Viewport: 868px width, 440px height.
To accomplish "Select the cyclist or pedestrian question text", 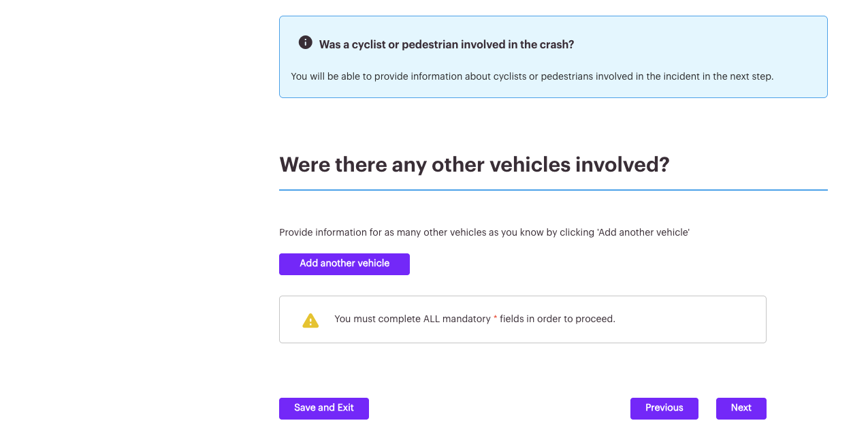I will tap(446, 44).
